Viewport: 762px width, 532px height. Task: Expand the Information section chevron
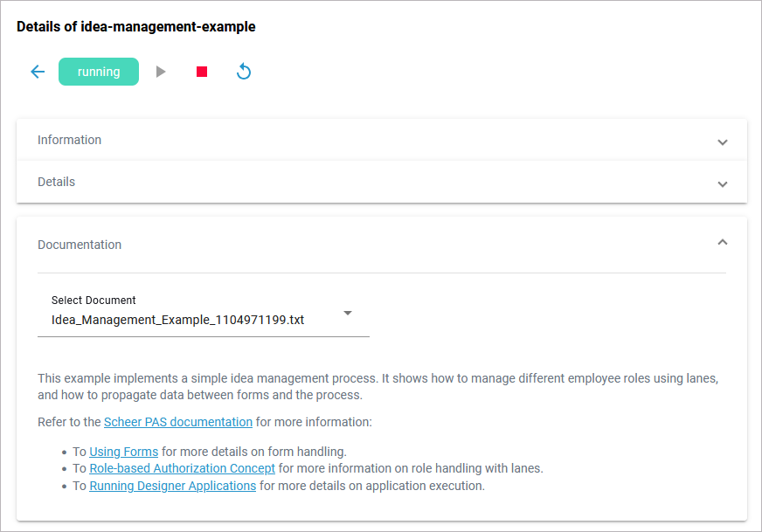(x=722, y=142)
